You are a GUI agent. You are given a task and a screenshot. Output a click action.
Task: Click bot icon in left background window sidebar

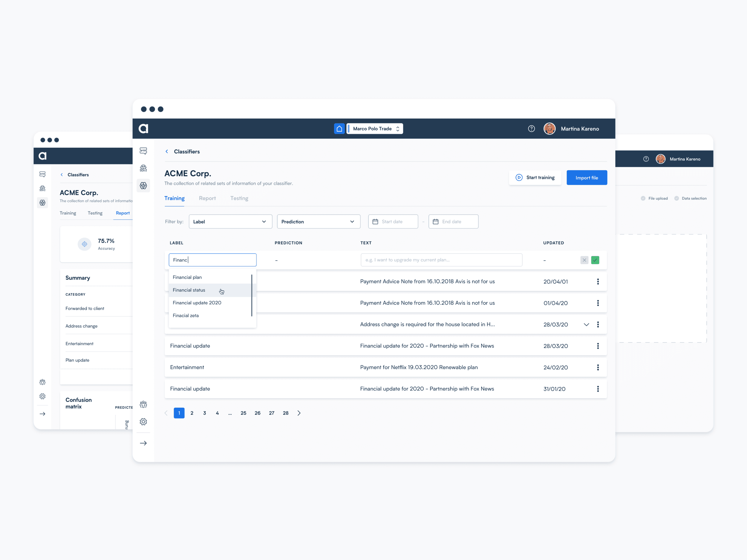click(x=42, y=188)
